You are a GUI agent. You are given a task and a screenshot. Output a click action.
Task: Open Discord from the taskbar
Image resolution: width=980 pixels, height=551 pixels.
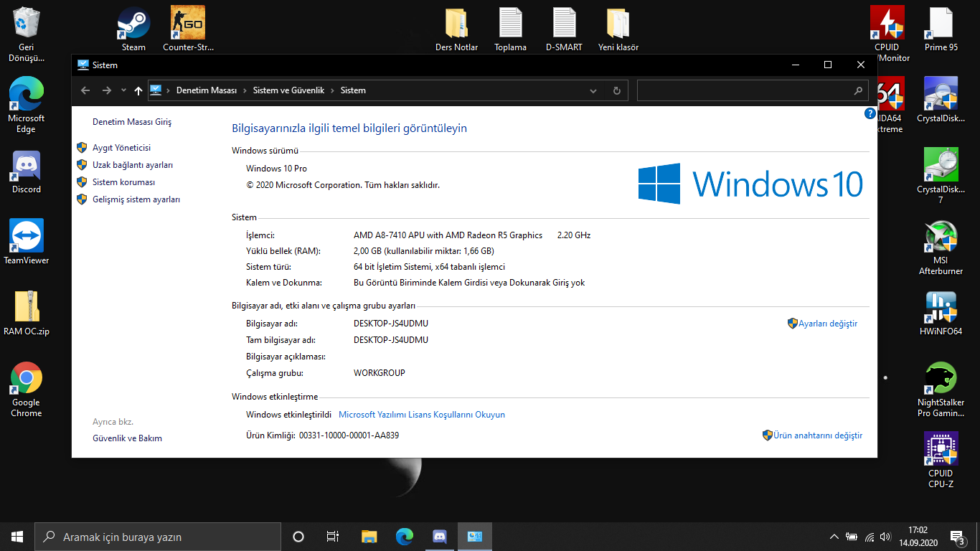click(440, 537)
